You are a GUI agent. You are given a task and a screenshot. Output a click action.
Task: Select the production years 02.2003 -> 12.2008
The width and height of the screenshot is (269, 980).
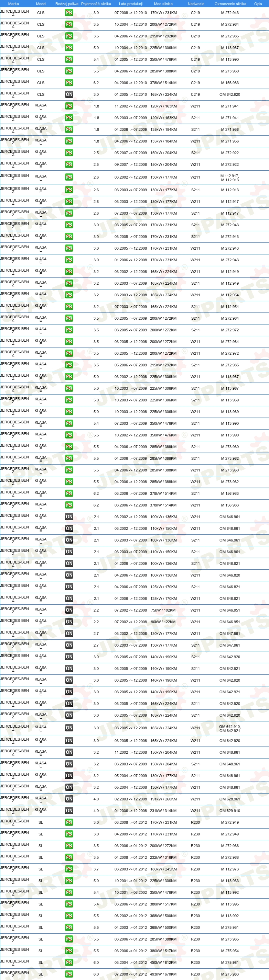(x=131, y=799)
